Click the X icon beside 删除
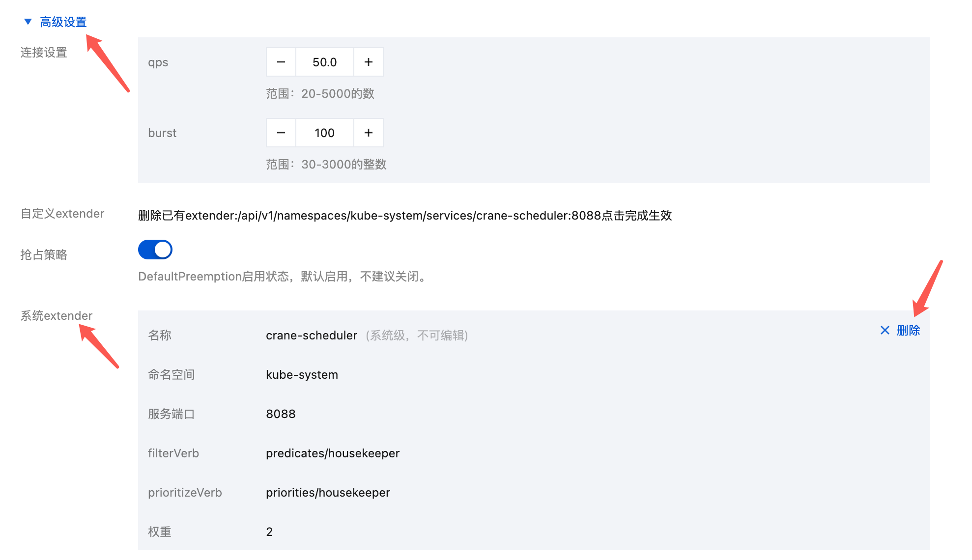Image resolution: width=972 pixels, height=560 pixels. pyautogui.click(x=885, y=331)
